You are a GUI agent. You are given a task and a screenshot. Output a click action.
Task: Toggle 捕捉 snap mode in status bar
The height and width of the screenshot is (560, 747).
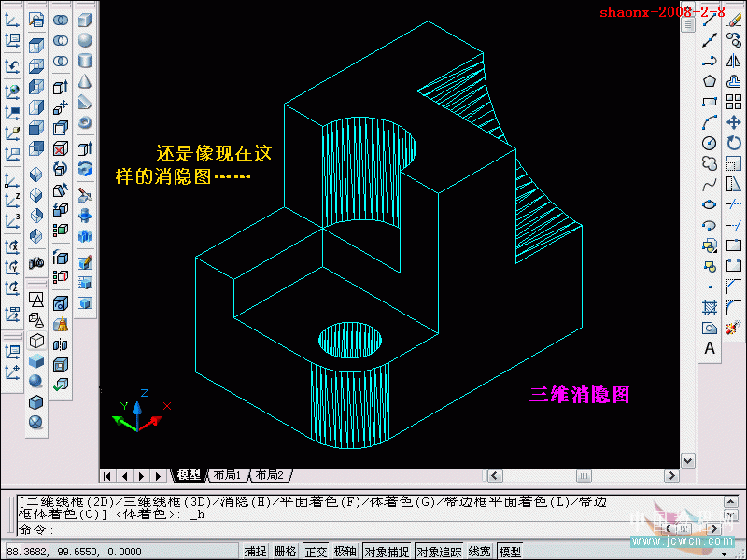[x=255, y=552]
